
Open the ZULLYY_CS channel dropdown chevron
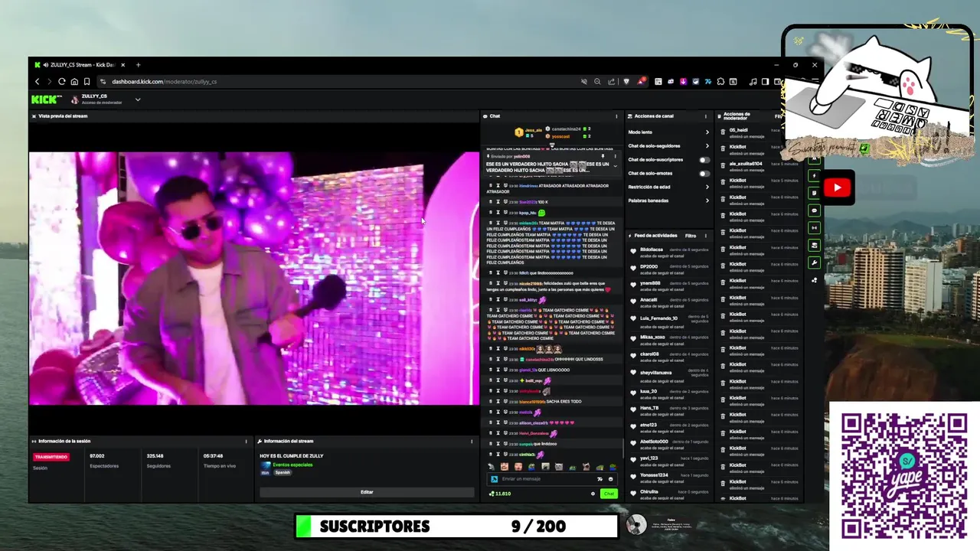[x=138, y=99]
